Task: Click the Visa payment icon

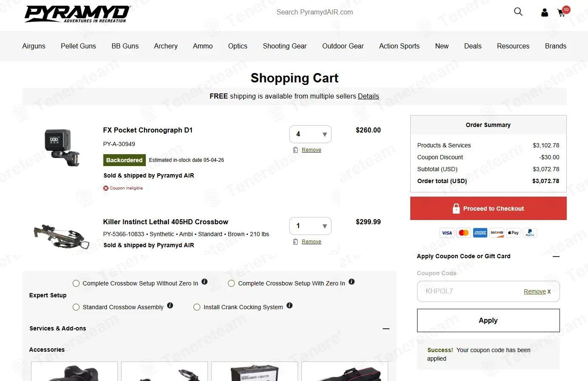Action: [x=447, y=233]
